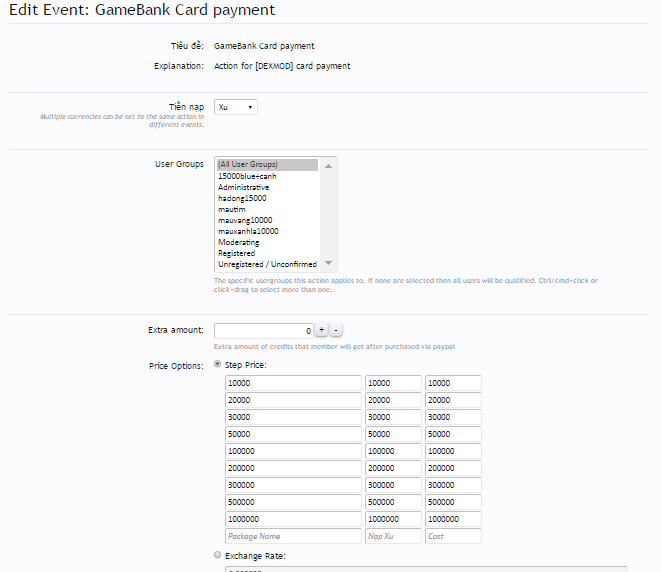Pick the 'hadong15000' user group
The image size is (661, 572).
coord(266,198)
